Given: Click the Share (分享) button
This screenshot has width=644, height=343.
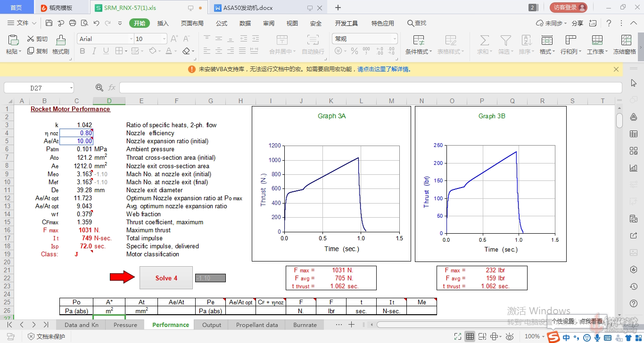Looking at the screenshot, I should click(x=578, y=23).
